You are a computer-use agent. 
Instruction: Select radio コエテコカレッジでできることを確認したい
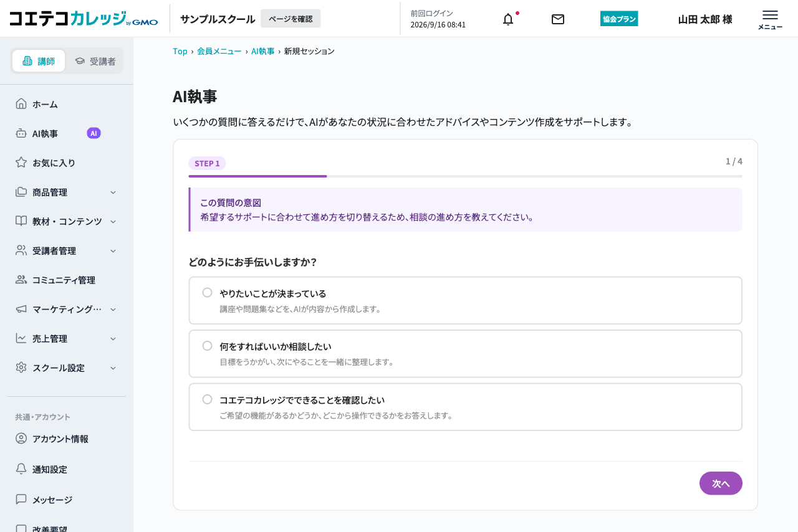208,399
